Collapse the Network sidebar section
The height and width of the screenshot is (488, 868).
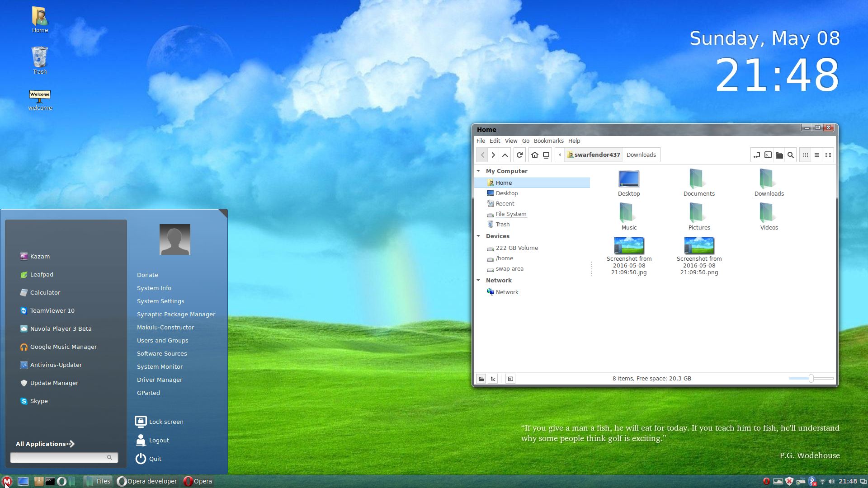[478, 280]
